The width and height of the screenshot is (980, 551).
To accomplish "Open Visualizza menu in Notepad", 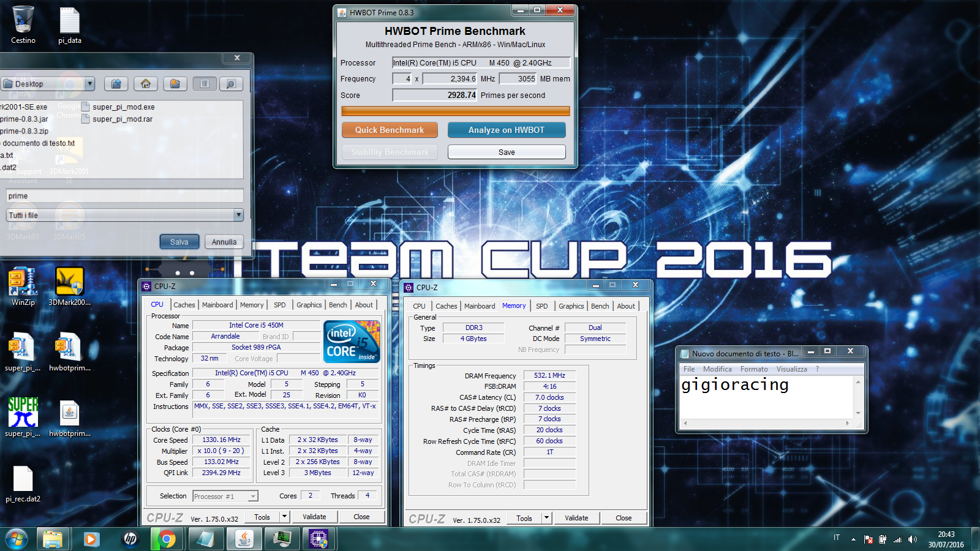I will point(792,369).
